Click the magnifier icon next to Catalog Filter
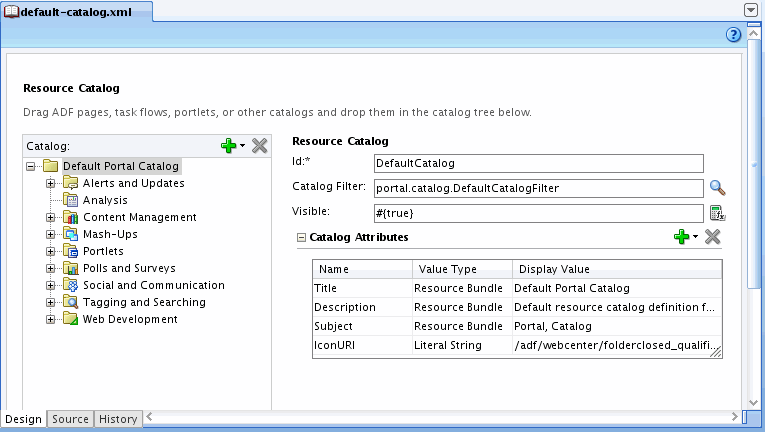The image size is (765, 432). 717,187
